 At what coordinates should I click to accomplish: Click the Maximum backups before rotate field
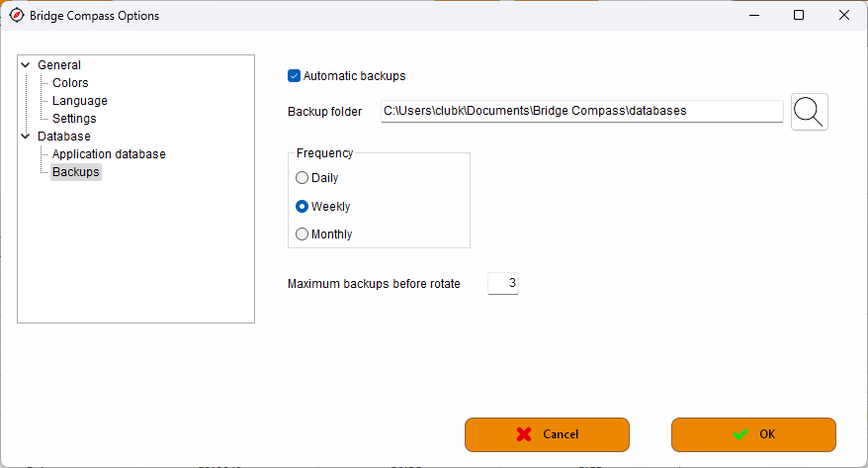502,284
